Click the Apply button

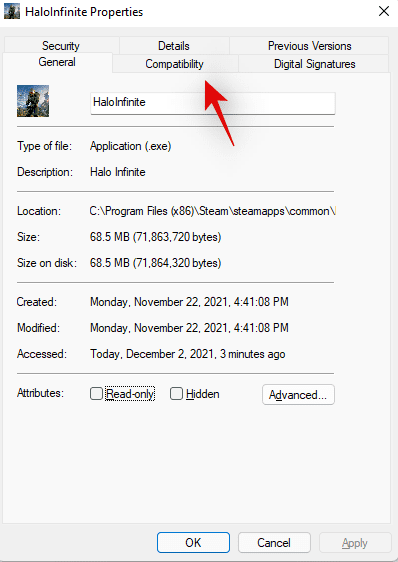coord(355,543)
